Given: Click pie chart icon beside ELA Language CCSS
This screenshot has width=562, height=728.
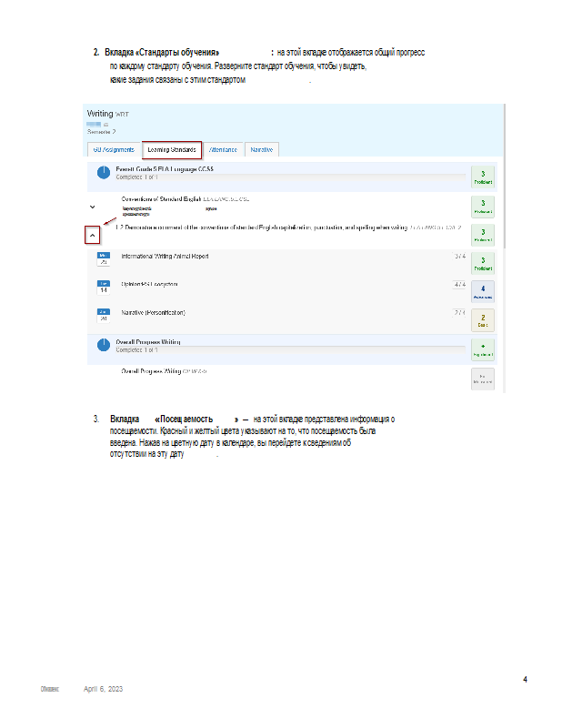Looking at the screenshot, I should click(x=104, y=173).
